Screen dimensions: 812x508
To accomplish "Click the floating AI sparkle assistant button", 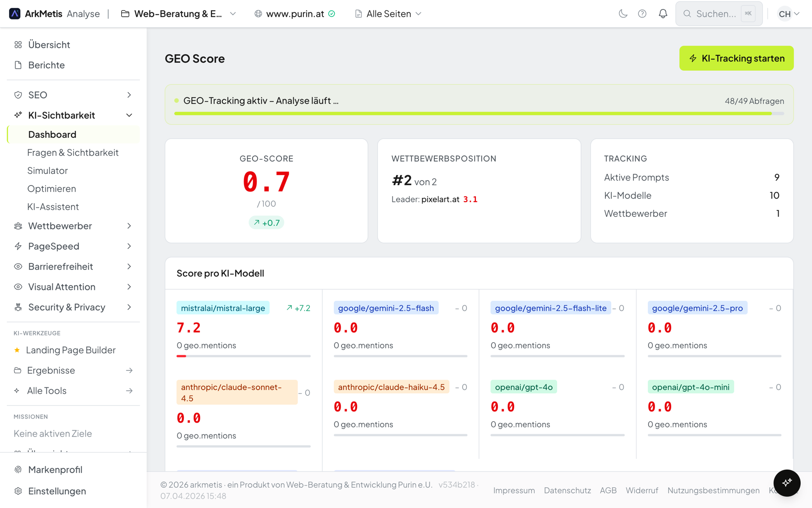I will point(787,483).
